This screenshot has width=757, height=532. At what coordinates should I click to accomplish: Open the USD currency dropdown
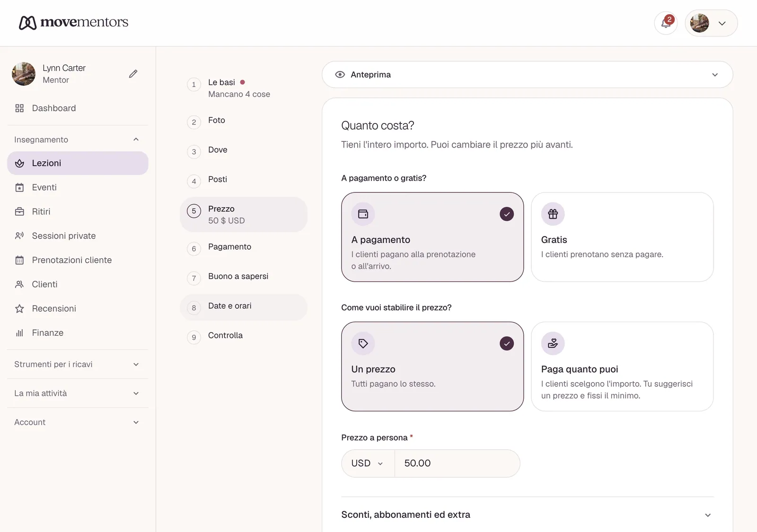click(x=368, y=463)
